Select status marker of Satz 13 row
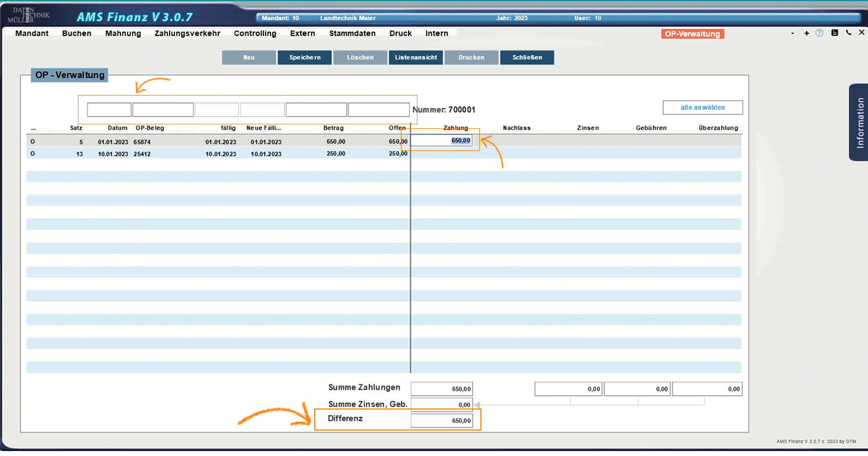Screen dimensions: 868x456 pyautogui.click(x=33, y=154)
